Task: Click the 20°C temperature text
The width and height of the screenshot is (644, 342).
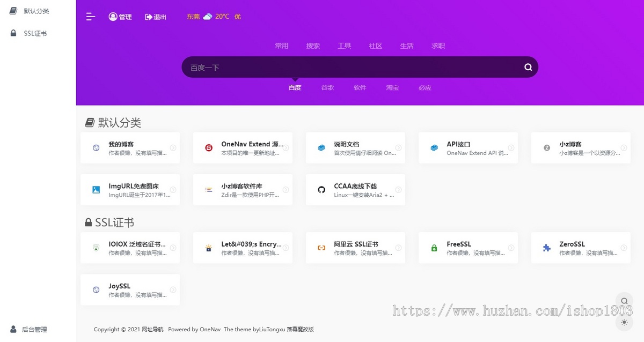Action: 222,17
